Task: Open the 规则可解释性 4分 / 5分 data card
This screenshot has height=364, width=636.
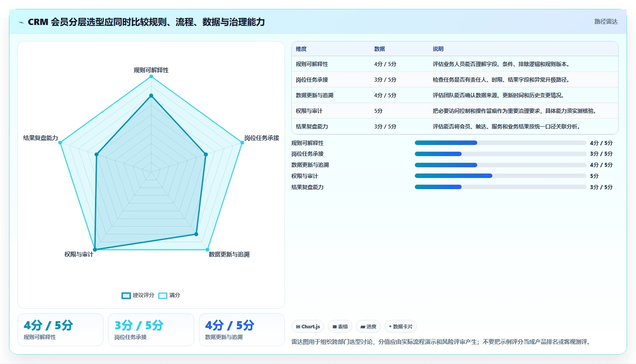Action: (x=60, y=330)
